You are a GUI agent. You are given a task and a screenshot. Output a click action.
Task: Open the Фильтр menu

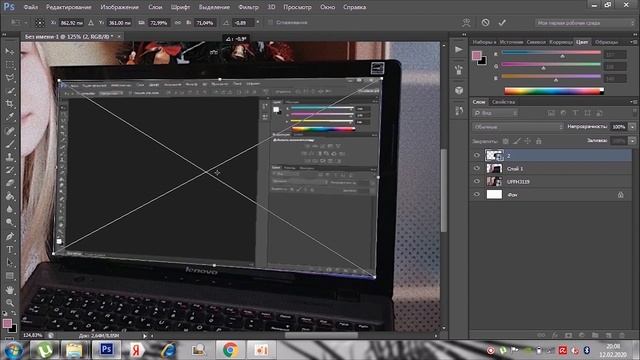pos(248,7)
